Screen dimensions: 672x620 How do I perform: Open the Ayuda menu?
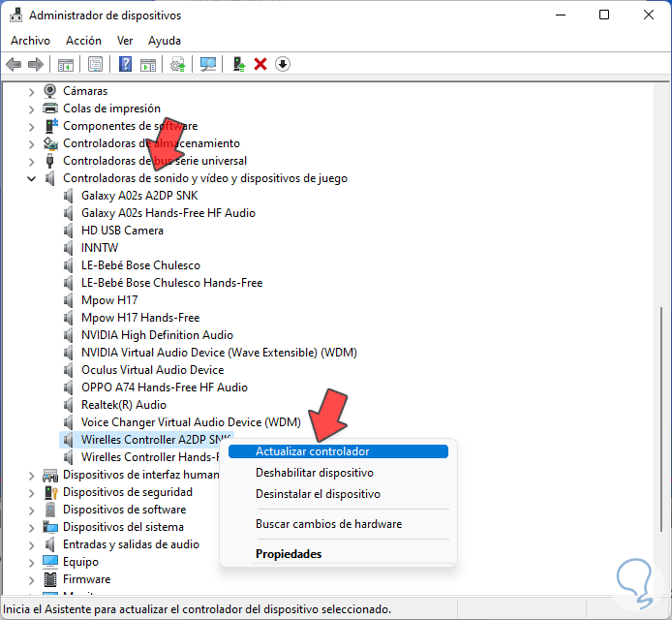(165, 41)
